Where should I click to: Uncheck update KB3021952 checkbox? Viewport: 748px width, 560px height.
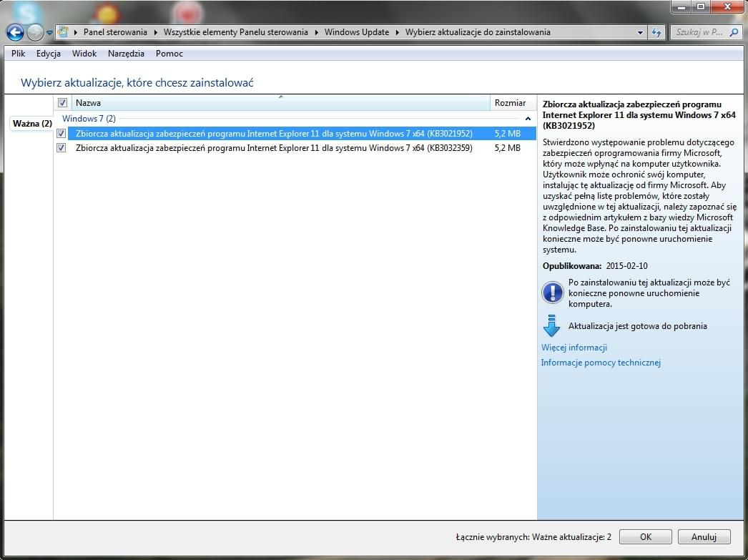pyautogui.click(x=61, y=134)
